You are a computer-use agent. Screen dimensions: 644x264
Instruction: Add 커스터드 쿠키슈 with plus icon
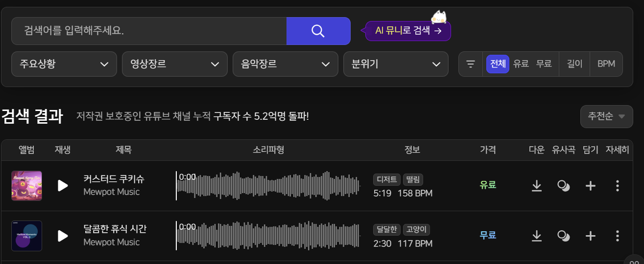tap(591, 186)
